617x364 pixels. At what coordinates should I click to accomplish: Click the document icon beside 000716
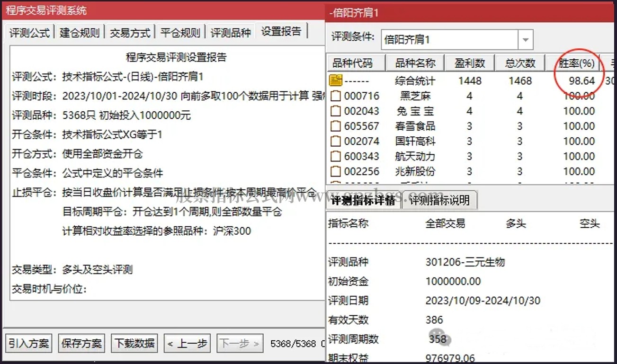click(x=336, y=96)
